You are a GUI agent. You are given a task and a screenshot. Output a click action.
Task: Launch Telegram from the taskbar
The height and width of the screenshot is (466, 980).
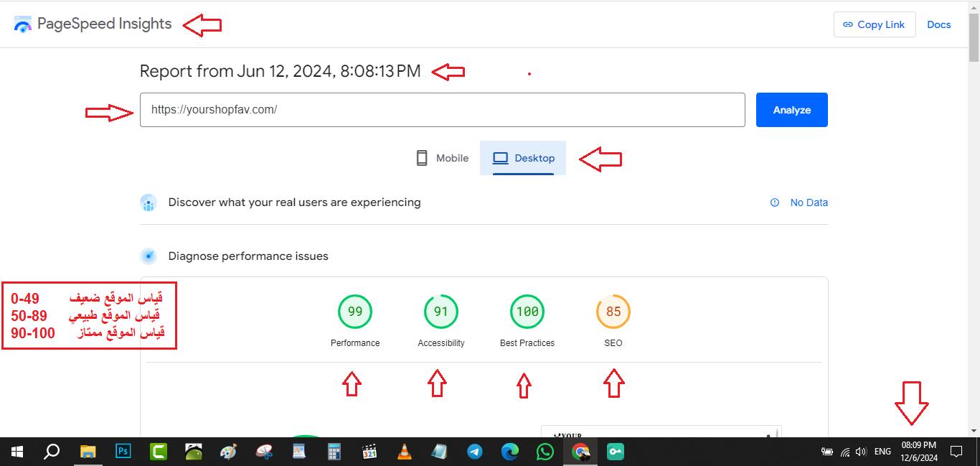tap(475, 452)
